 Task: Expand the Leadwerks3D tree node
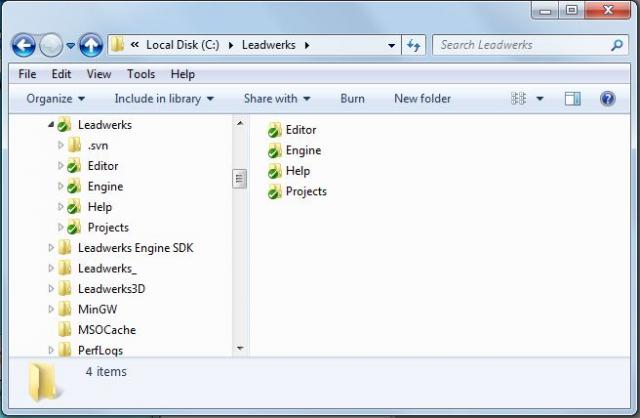pos(51,288)
